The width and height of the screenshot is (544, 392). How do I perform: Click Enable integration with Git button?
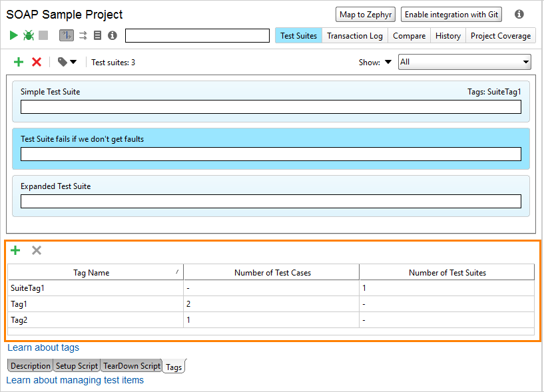pos(451,15)
